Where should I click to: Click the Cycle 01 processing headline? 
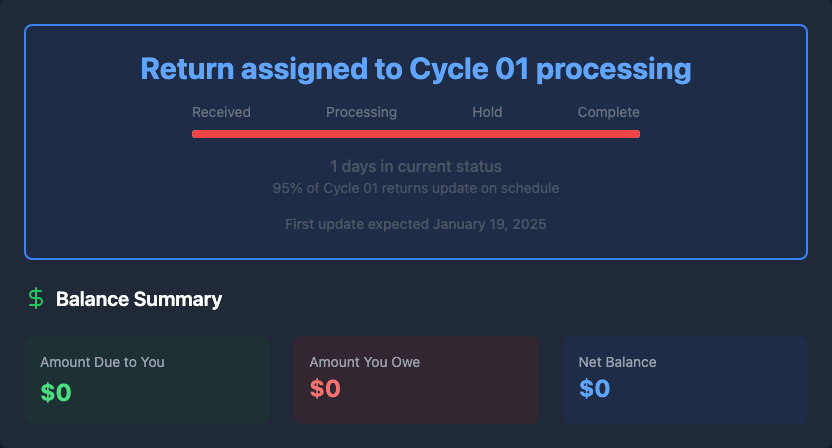[416, 69]
